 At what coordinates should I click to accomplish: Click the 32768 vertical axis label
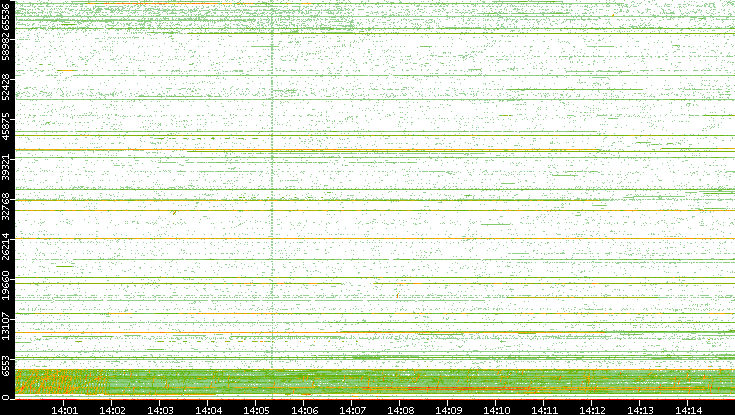(x=8, y=204)
